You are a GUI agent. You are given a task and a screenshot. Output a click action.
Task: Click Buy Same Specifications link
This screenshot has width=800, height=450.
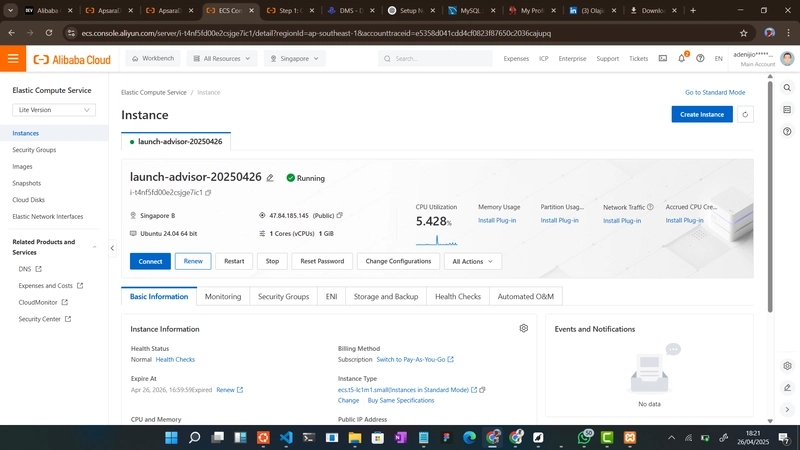point(401,401)
